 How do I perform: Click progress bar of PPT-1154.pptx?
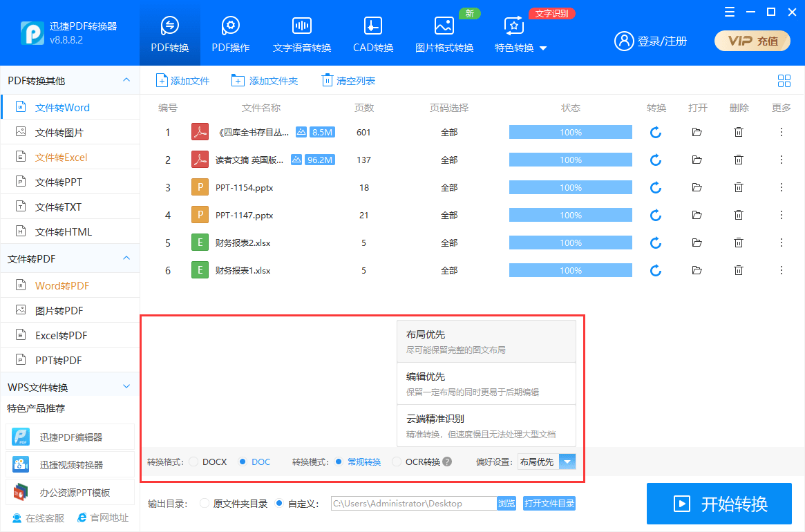point(570,187)
